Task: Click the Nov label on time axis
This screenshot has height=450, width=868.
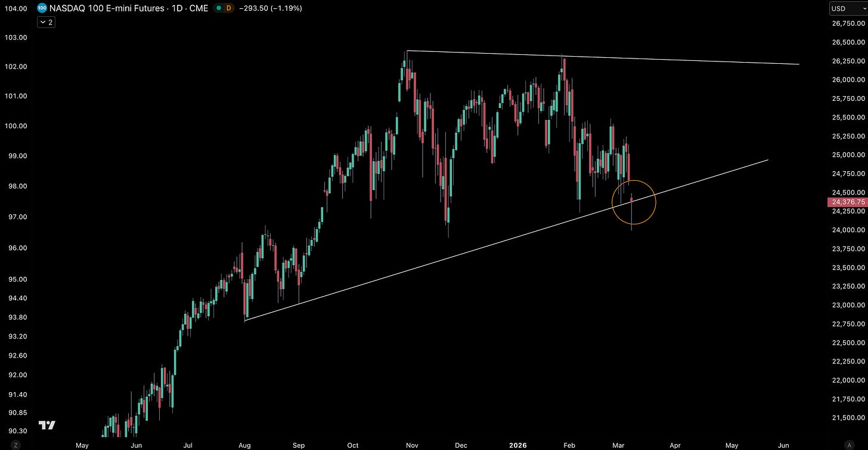Action: [x=411, y=445]
